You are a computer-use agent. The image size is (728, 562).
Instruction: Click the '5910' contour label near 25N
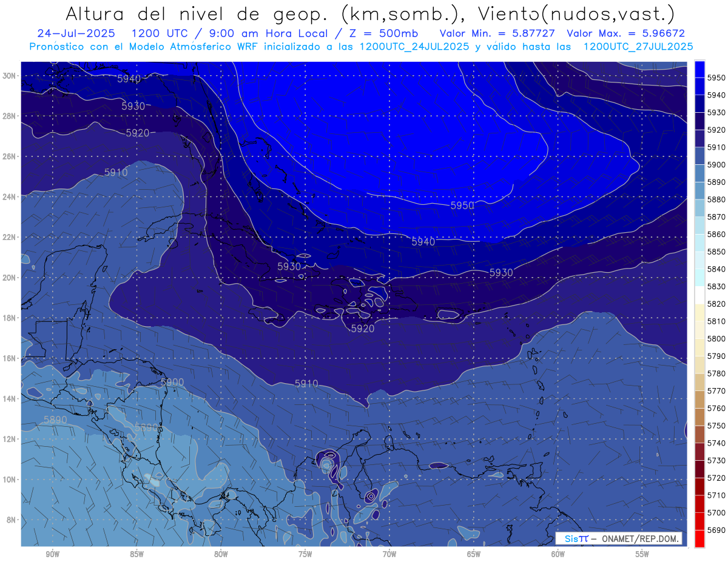(116, 172)
